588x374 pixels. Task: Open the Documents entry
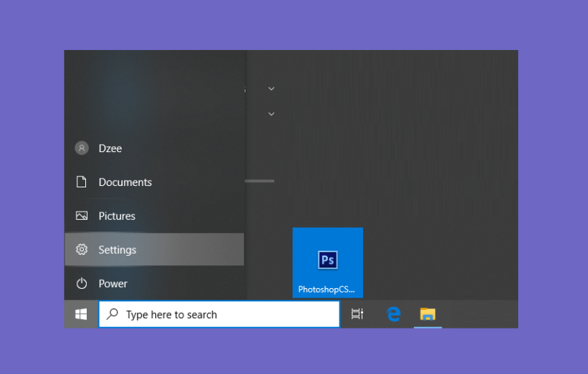(154, 182)
